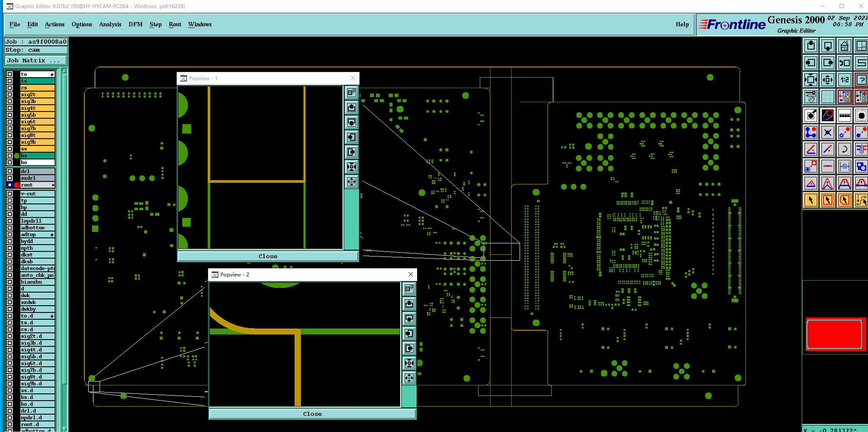
Task: Click the pan left icon in main toolbar
Action: 810,63
